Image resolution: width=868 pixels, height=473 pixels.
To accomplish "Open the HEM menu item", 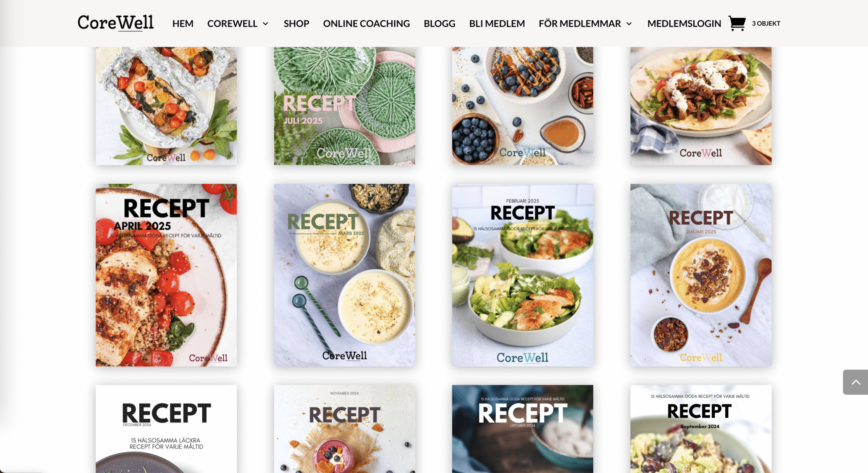I will click(x=183, y=23).
